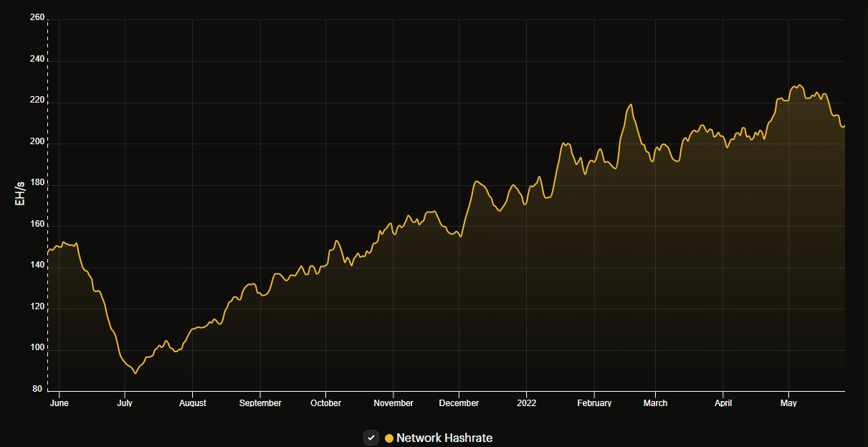The height and width of the screenshot is (447, 868).
Task: Select the May x-axis label
Action: tap(788, 403)
